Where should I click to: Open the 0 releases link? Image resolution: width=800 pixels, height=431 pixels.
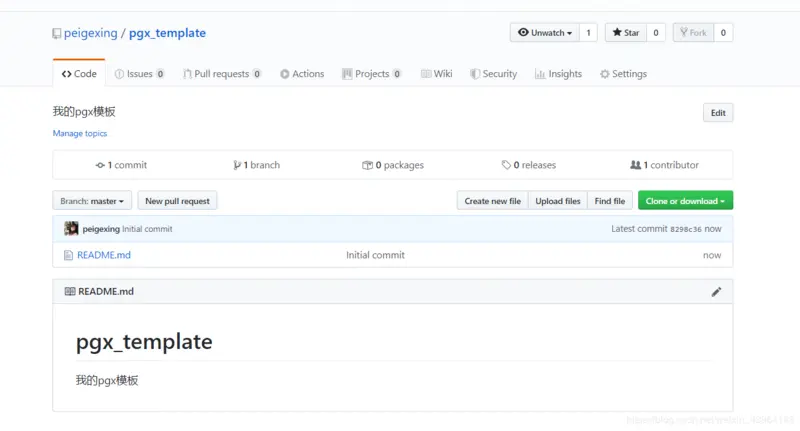(x=529, y=165)
